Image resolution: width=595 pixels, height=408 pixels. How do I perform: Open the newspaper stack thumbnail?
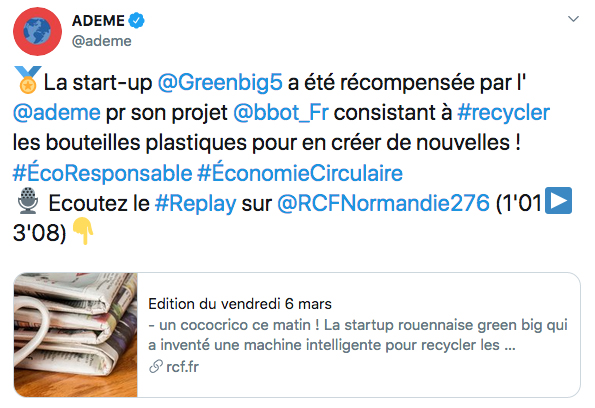click(76, 335)
